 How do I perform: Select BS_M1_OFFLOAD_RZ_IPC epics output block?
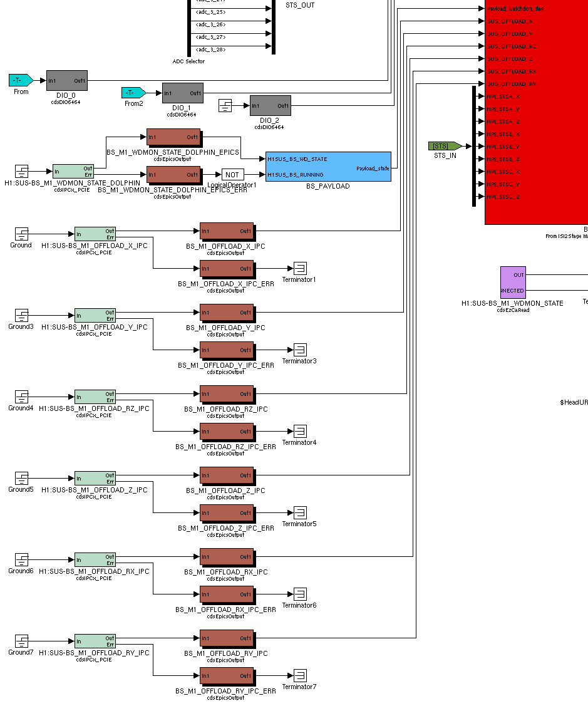click(x=227, y=395)
